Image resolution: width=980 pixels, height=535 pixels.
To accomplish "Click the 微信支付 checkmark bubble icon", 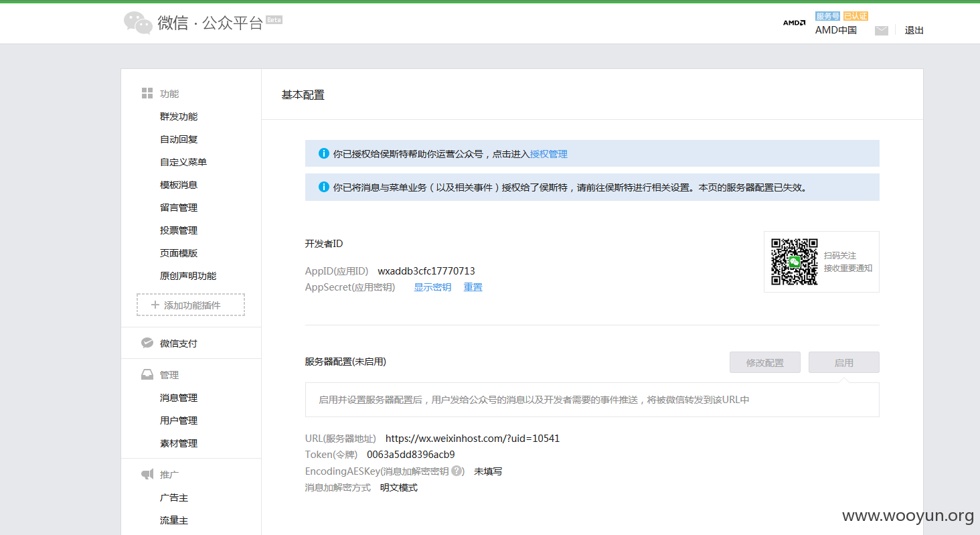I will (x=147, y=343).
